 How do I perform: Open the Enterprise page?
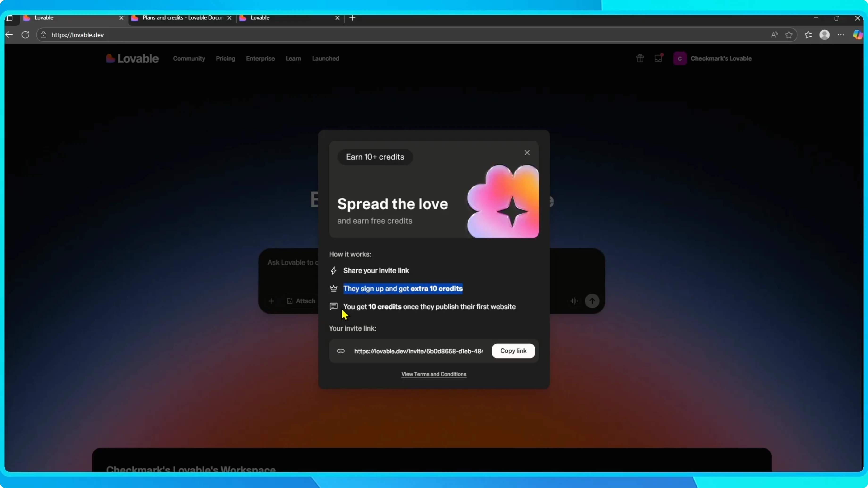point(260,58)
